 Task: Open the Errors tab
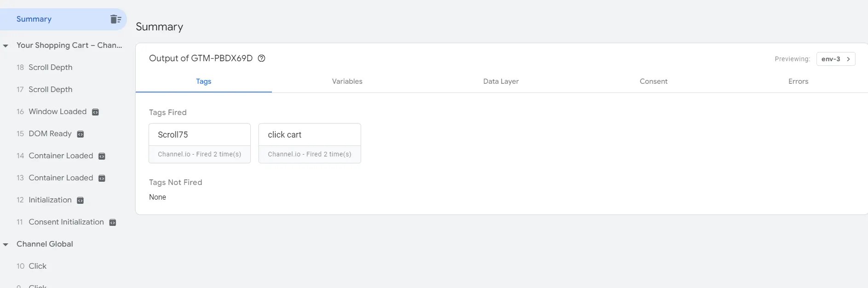coord(798,81)
